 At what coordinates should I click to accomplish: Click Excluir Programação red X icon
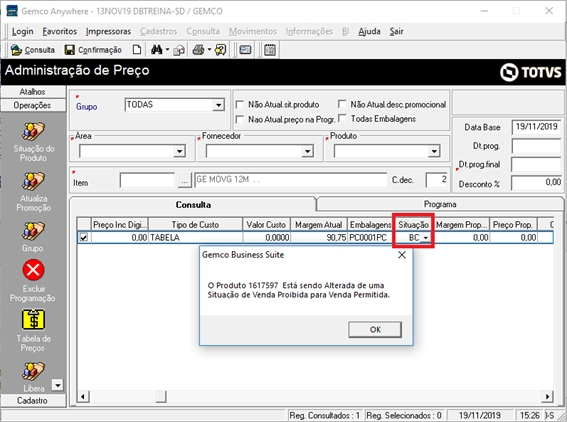[x=33, y=270]
